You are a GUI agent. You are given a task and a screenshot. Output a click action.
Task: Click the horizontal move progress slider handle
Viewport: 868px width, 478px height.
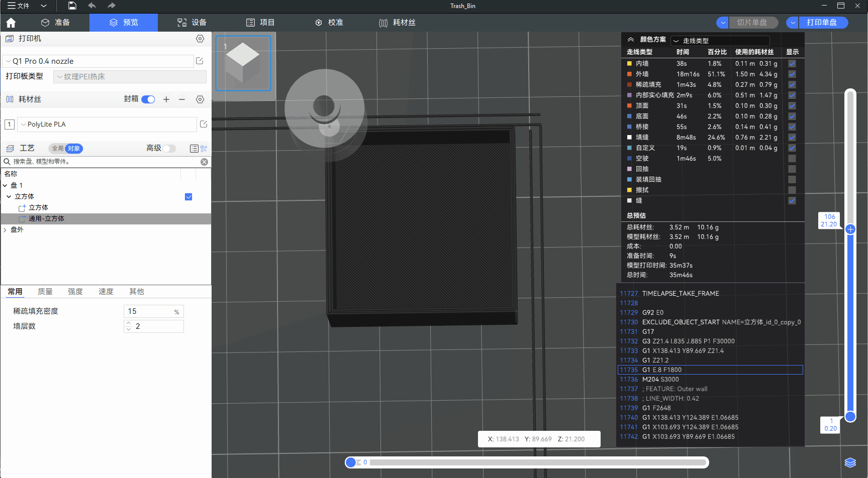click(x=351, y=462)
